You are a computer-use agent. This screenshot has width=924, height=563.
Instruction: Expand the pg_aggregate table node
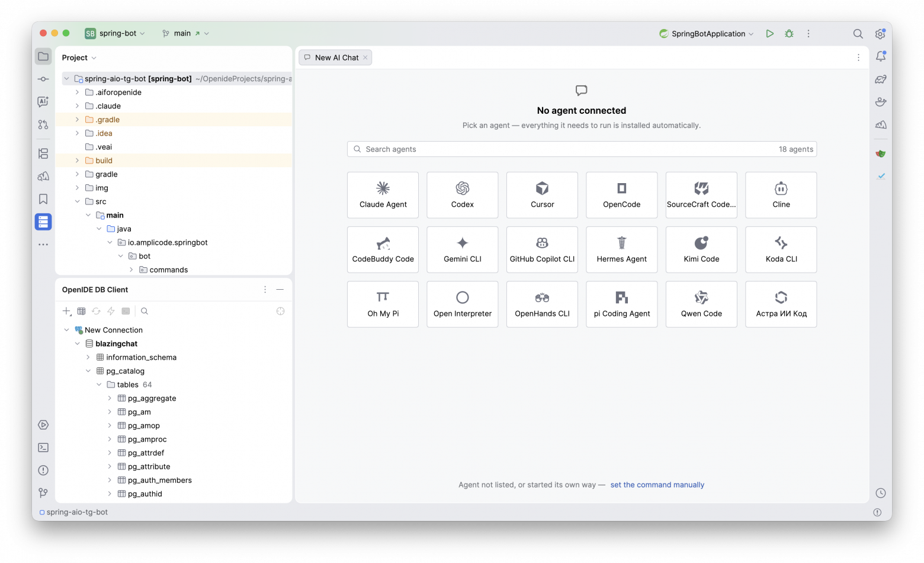tap(110, 398)
